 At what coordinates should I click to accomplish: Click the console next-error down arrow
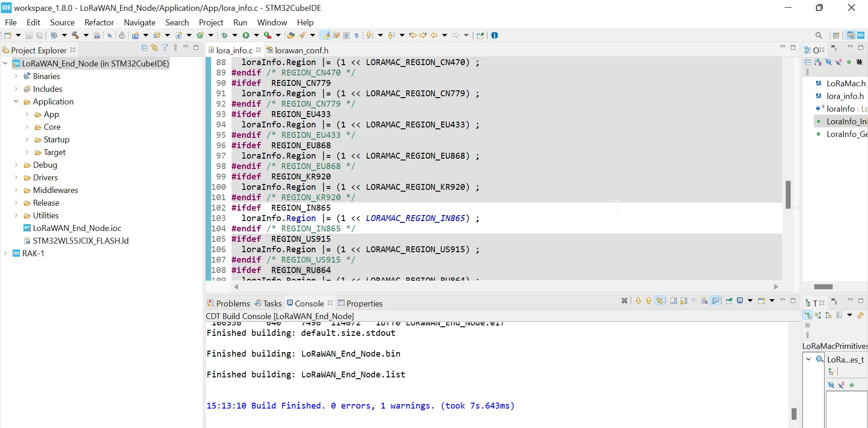click(x=638, y=301)
